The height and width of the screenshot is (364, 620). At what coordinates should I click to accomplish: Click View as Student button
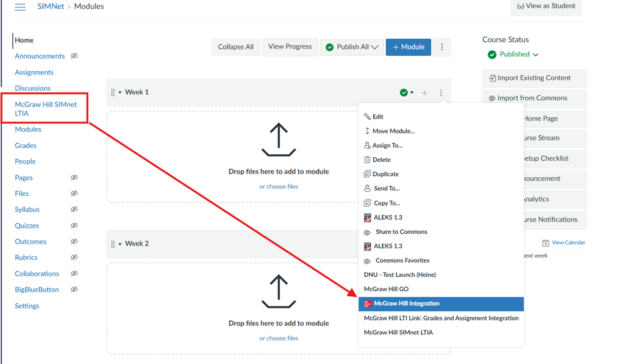(546, 7)
